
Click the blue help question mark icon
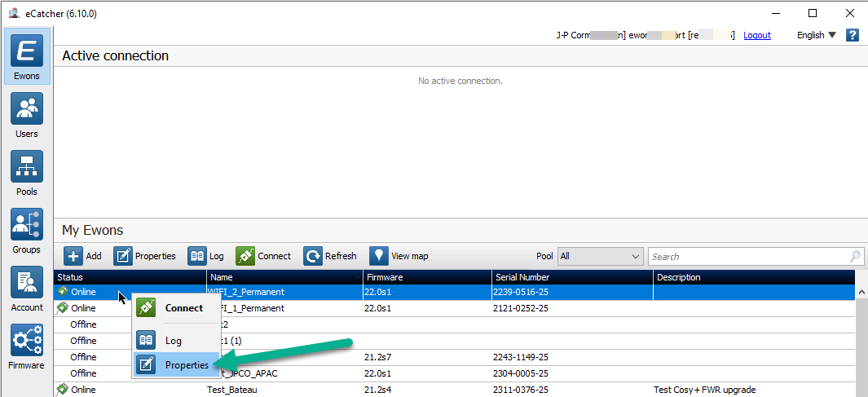pos(852,35)
